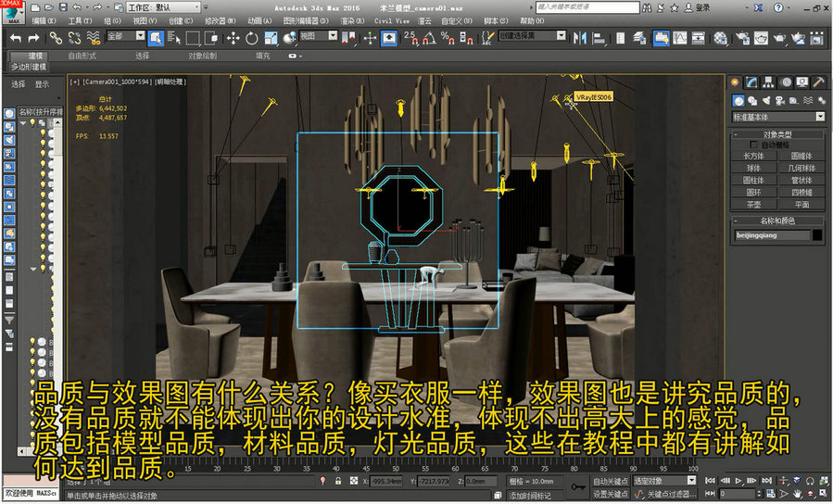
Task: Toggle Window/Crossing selection icon
Action: click(211, 37)
